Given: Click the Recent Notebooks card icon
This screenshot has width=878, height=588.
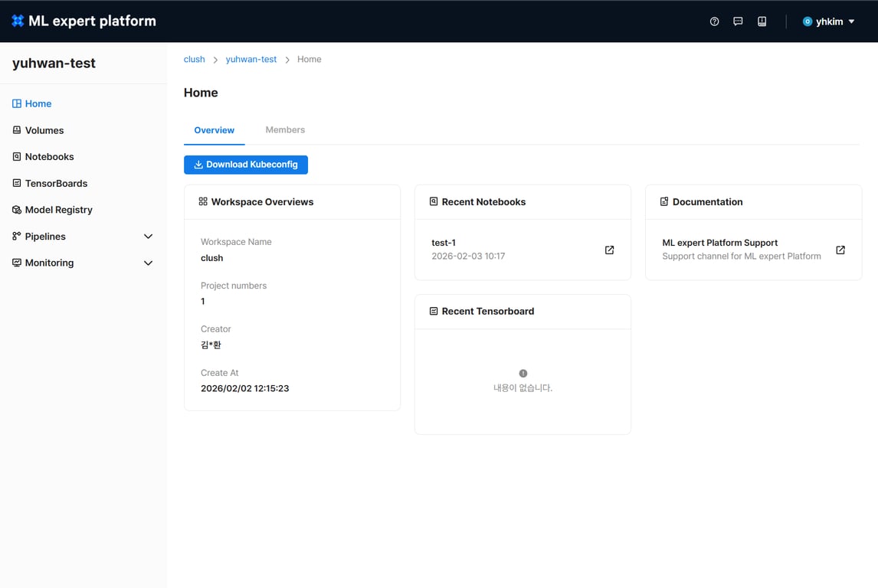Looking at the screenshot, I should [x=434, y=201].
